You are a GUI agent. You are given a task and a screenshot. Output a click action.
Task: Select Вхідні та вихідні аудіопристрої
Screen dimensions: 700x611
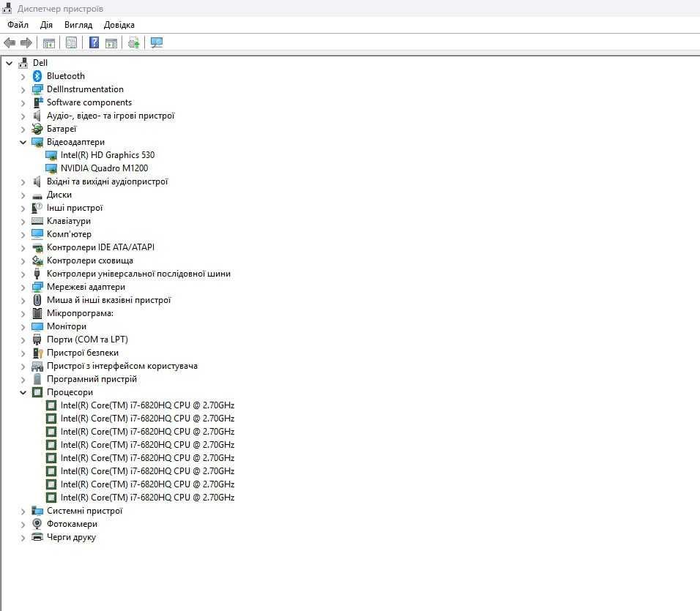click(107, 181)
